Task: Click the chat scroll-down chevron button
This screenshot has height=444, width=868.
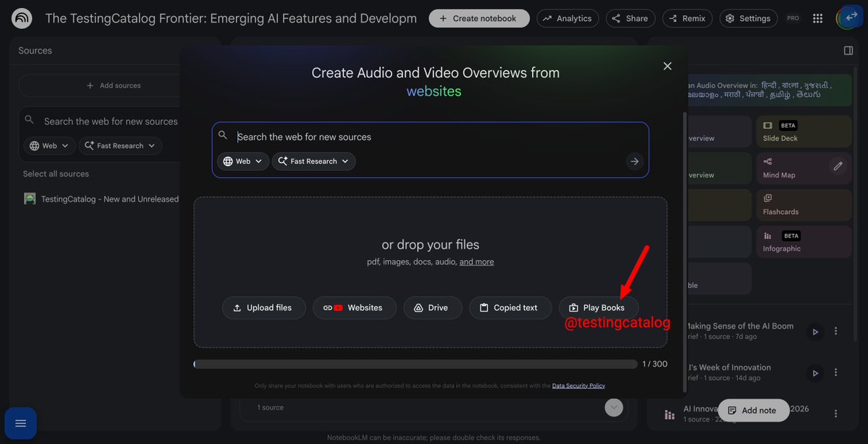Action: pos(613,408)
